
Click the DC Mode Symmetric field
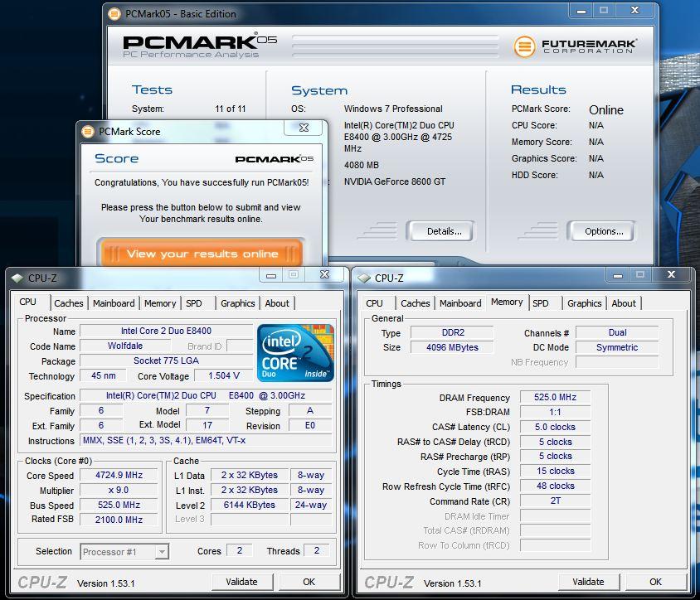pos(617,347)
